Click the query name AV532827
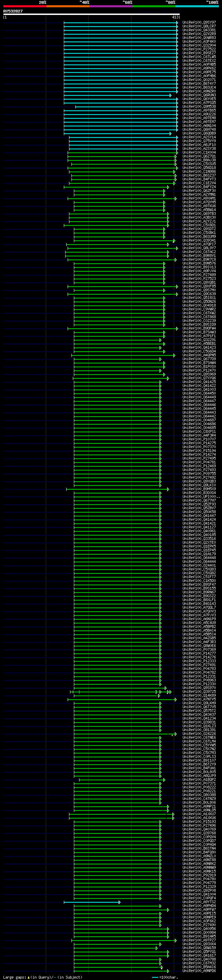This screenshot has width=222, height=980. (x=13, y=11)
